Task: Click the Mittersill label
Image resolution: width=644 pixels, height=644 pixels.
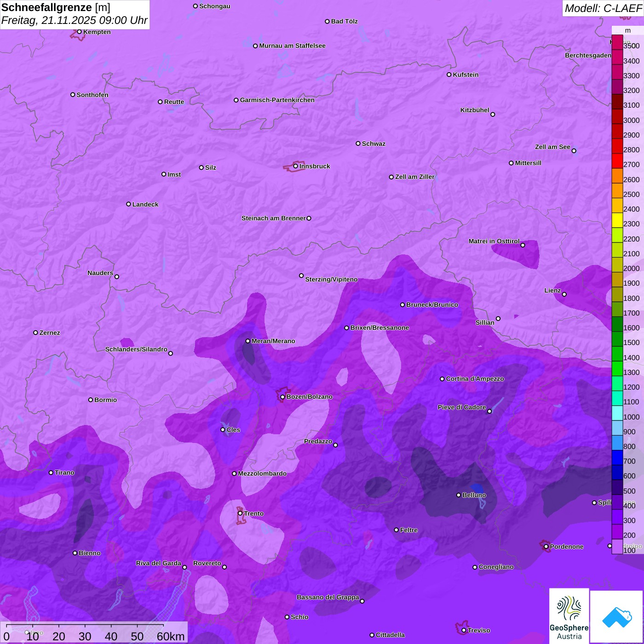Action: click(x=528, y=163)
